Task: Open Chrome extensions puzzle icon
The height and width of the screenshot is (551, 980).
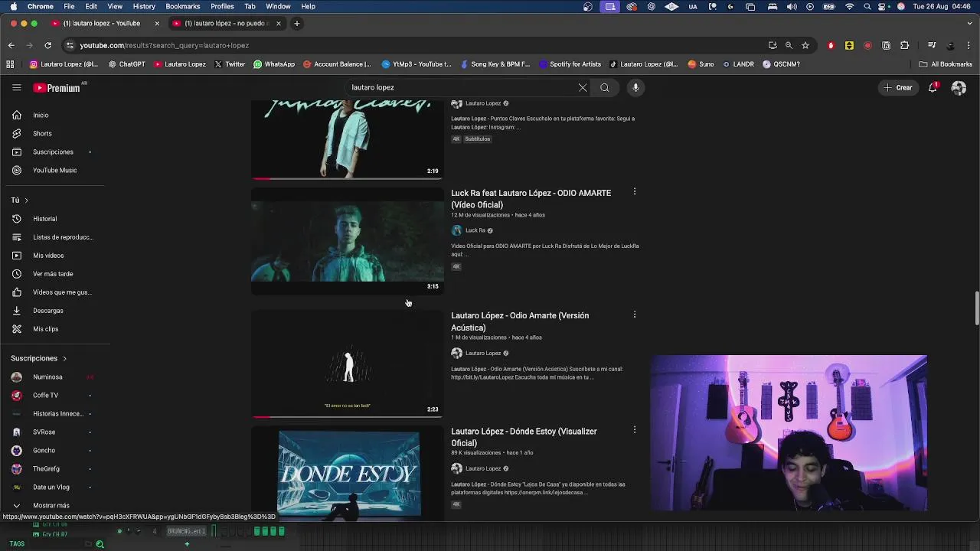Action: tap(904, 45)
